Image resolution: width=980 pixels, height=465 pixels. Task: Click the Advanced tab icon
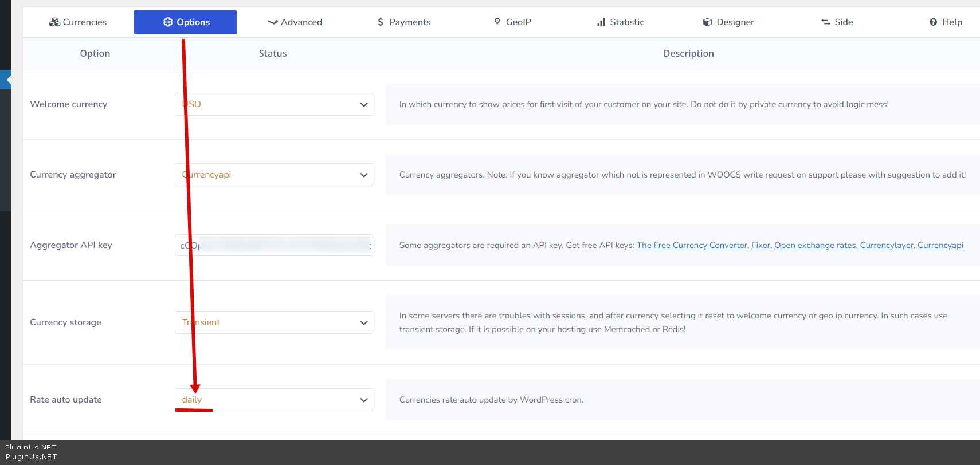click(x=272, y=22)
